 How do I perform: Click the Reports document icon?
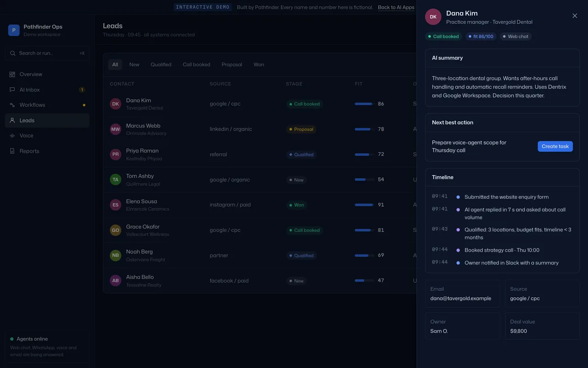[x=12, y=151]
